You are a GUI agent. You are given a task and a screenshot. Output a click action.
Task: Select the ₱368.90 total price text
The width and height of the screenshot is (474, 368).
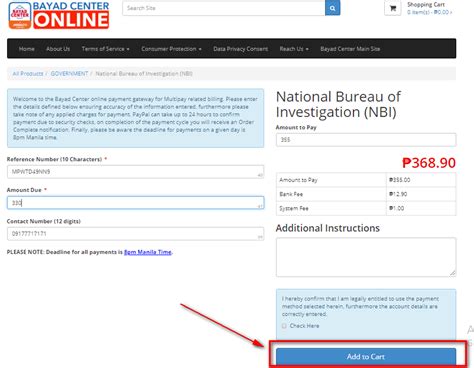coord(429,163)
